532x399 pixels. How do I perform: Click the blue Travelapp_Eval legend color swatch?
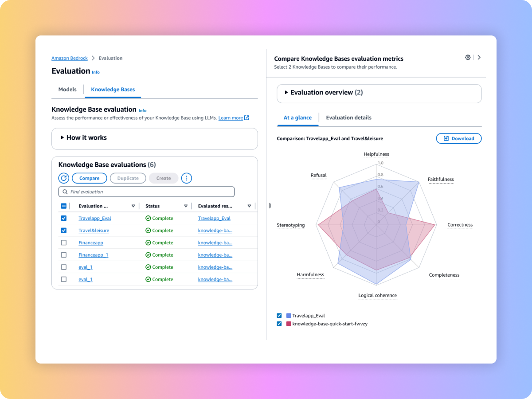pyautogui.click(x=289, y=316)
